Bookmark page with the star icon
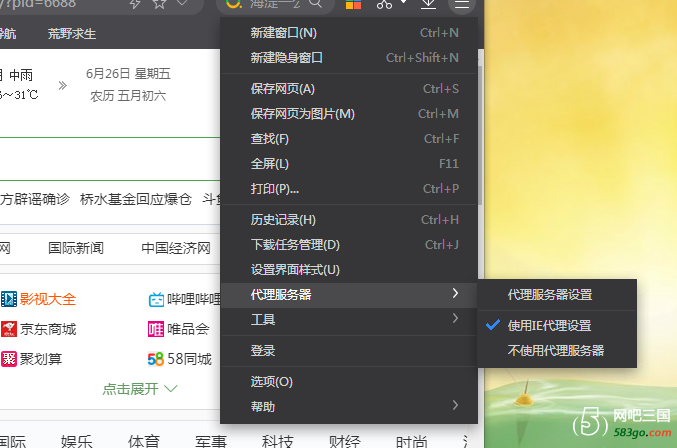 point(160,3)
